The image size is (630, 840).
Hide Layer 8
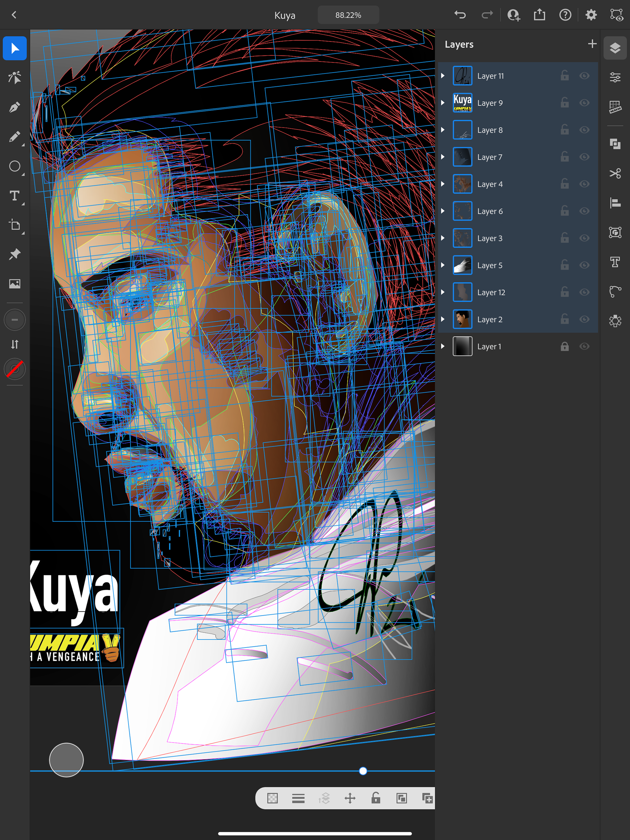click(x=584, y=130)
